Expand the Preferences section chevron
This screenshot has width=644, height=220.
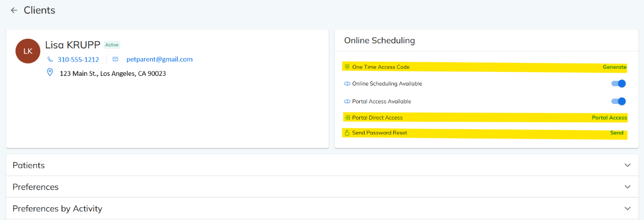pos(627,187)
